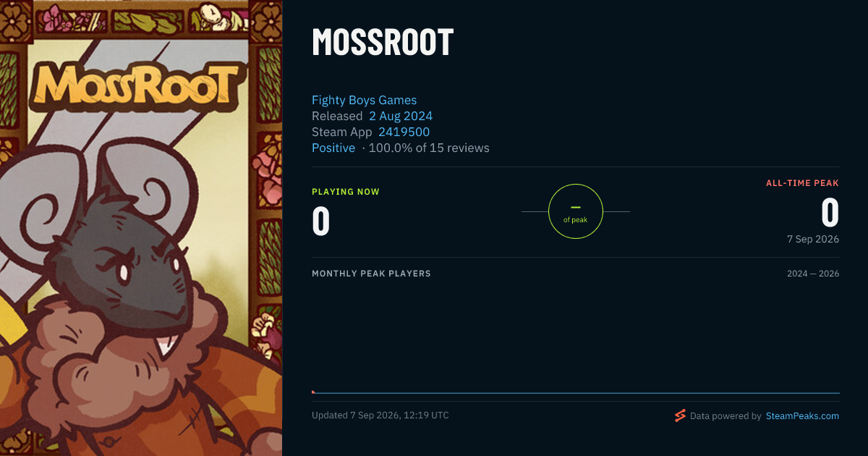Click the All-Time Peak value
The height and width of the screenshot is (456, 868).
pos(830,213)
